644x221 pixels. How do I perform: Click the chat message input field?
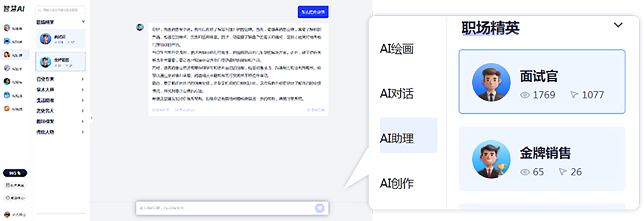[232, 208]
